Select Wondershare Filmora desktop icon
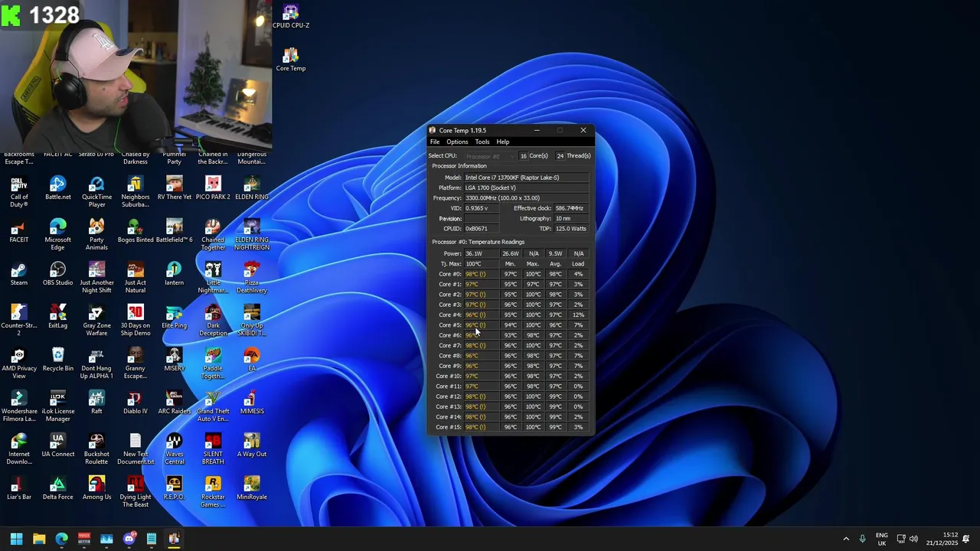Screen dimensions: 980x551 click(x=19, y=406)
